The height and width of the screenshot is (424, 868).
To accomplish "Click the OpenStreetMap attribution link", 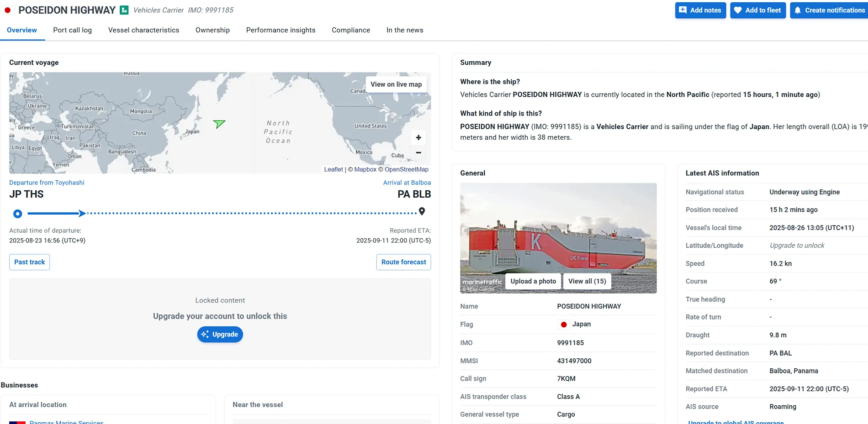I will pos(406,169).
